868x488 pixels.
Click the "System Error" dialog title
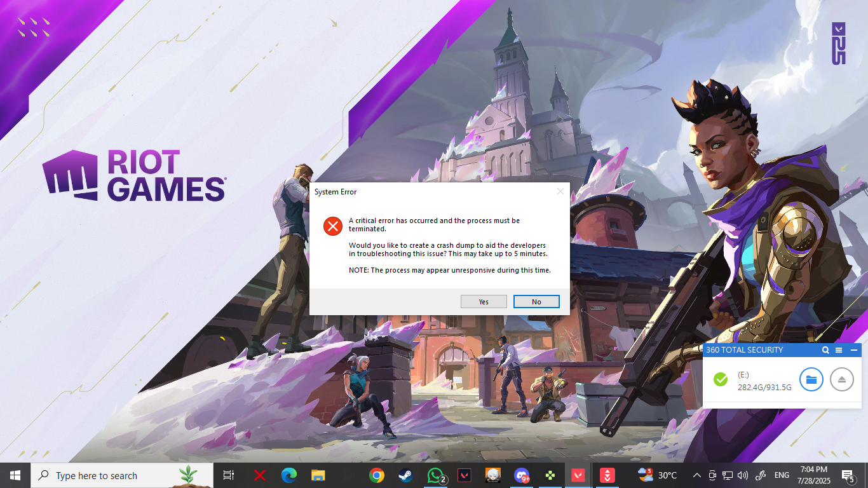(x=336, y=192)
